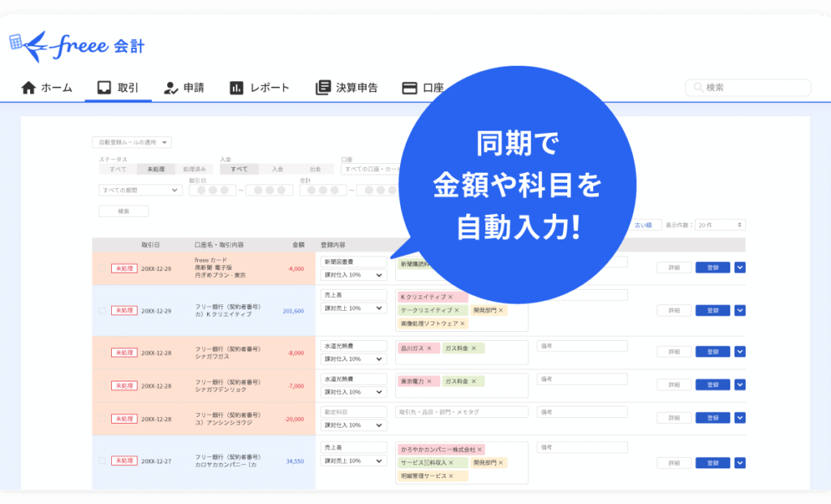Click the 申請 person-check icon
Viewport: 831px width, 504px height.
pyautogui.click(x=170, y=88)
